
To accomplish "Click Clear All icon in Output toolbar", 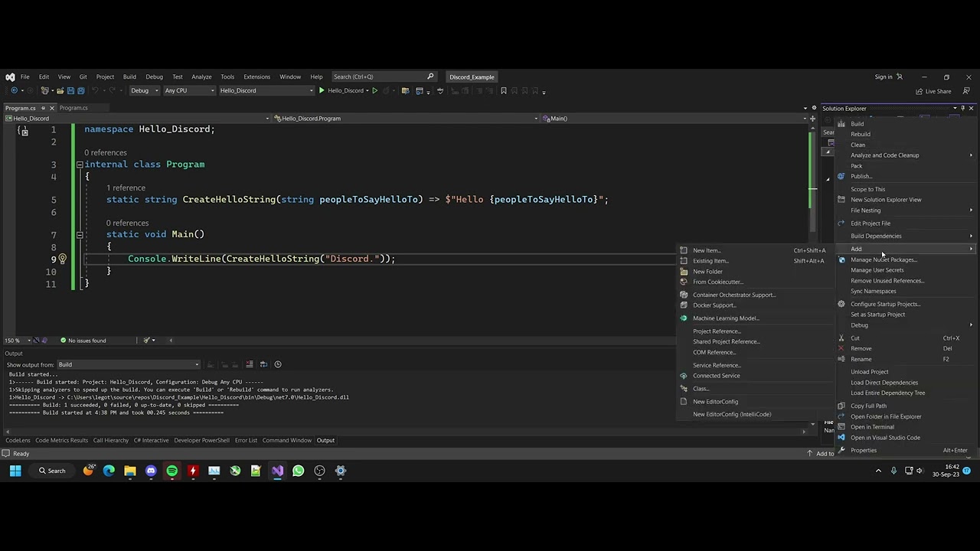I will point(250,364).
